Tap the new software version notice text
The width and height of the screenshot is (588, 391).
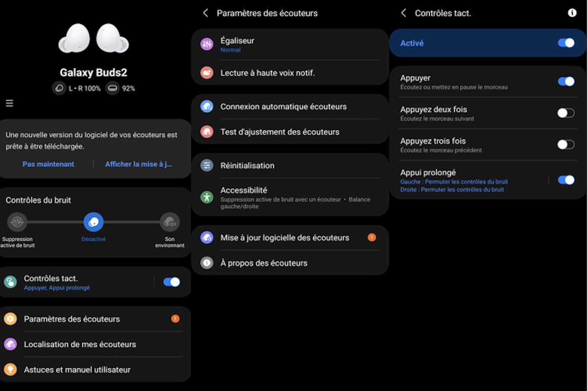click(91, 141)
